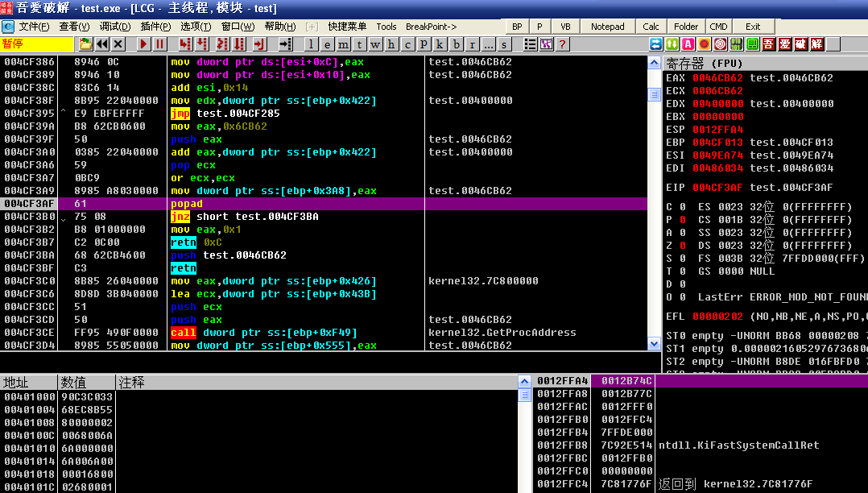Screen dimensions: 868x493
Task: Select the EAX register value 0046CB62
Action: tap(717, 78)
